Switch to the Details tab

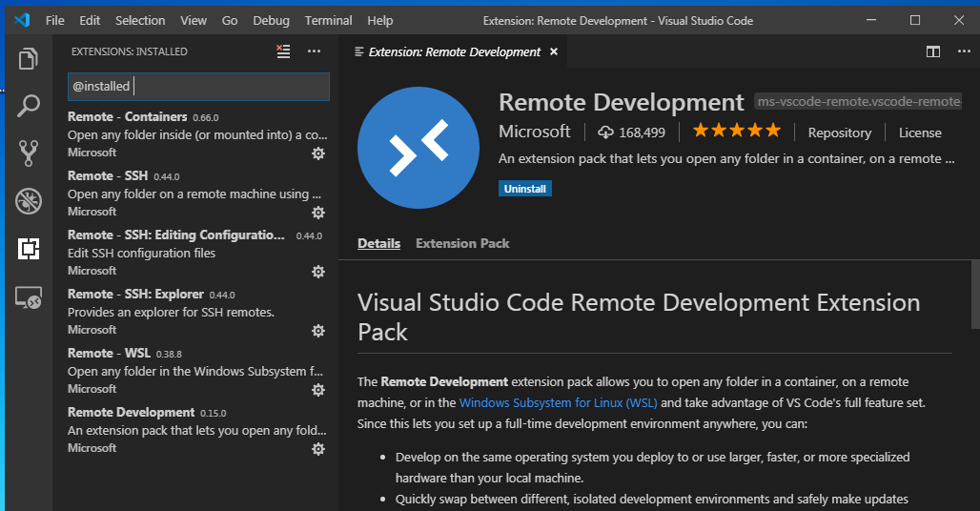(x=378, y=244)
